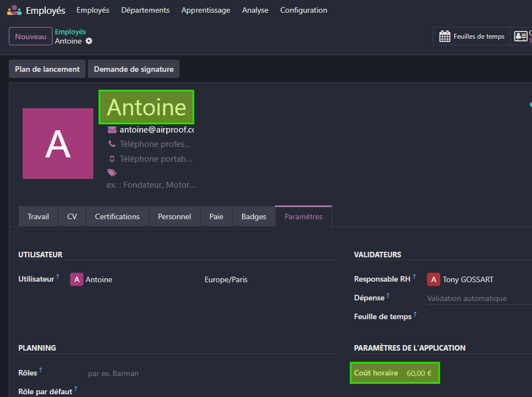Click the Demande de signature button

(134, 69)
